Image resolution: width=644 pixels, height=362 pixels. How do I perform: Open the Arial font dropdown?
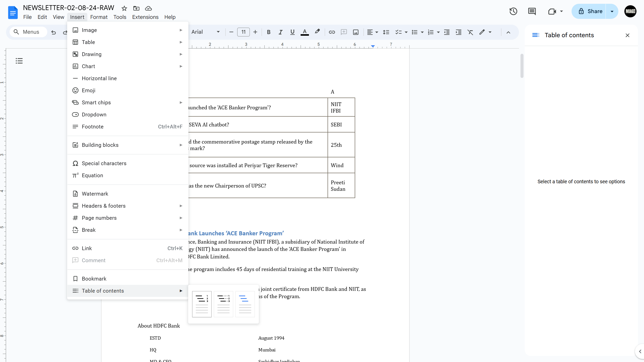pos(205,32)
